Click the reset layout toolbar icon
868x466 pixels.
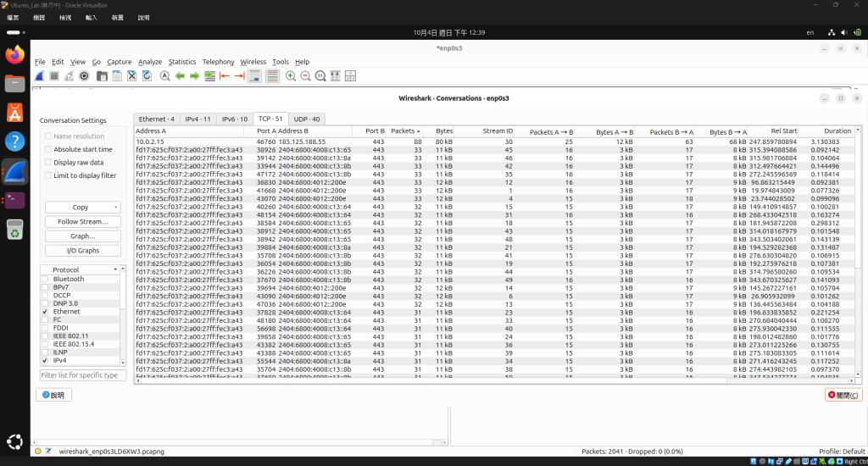(350, 75)
